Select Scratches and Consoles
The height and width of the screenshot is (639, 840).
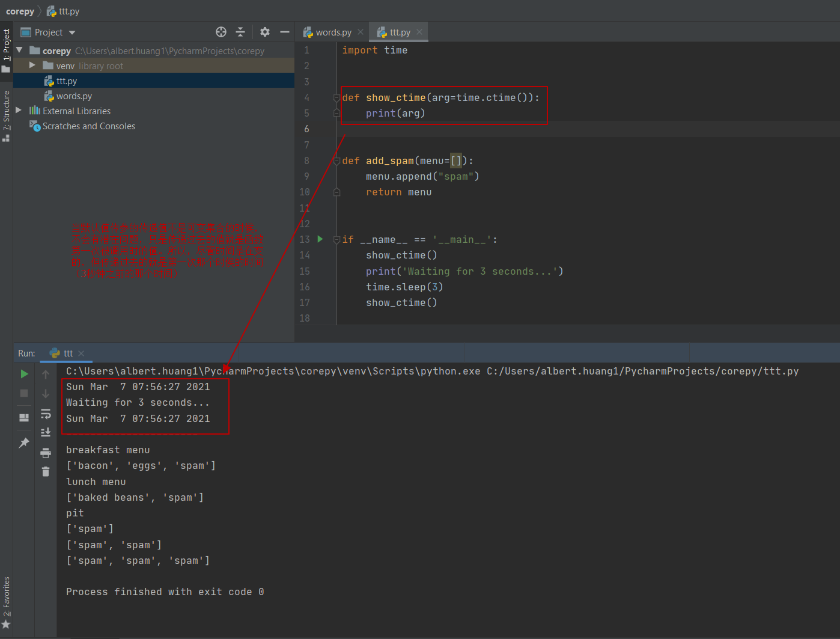[154, 126]
